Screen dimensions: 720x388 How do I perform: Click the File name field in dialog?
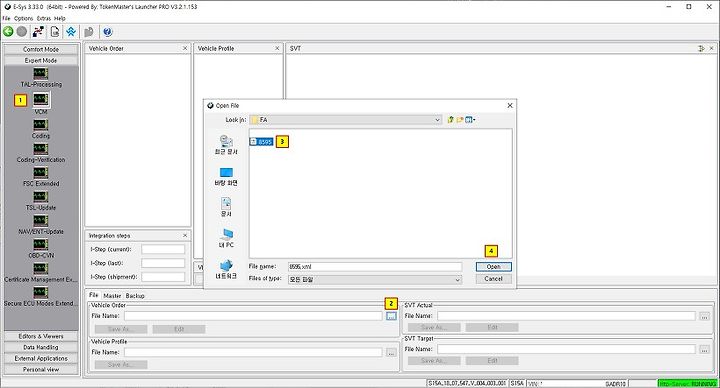pyautogui.click(x=375, y=267)
